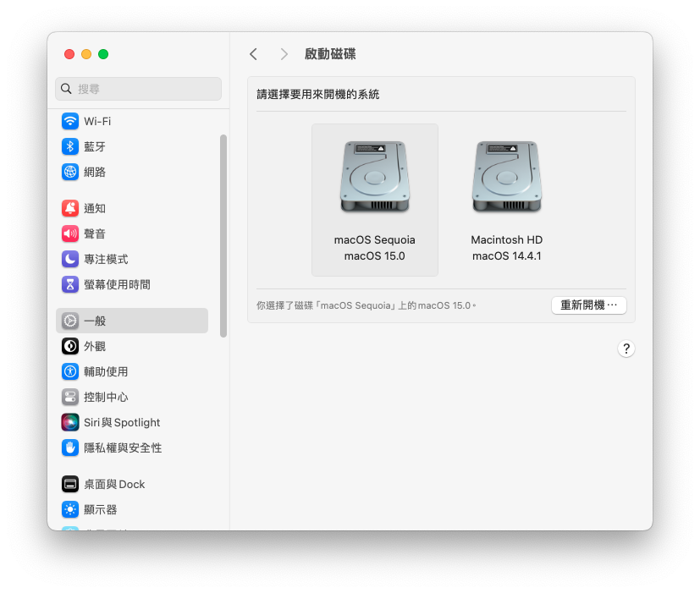The width and height of the screenshot is (700, 593).
Task: Open Wi-Fi settings icon in sidebar
Action: [x=70, y=121]
